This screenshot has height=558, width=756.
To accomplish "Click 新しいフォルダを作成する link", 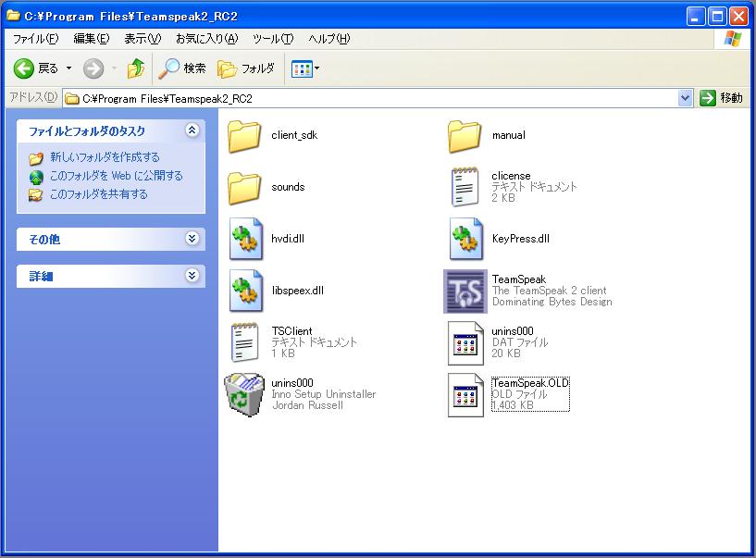I will tap(105, 157).
